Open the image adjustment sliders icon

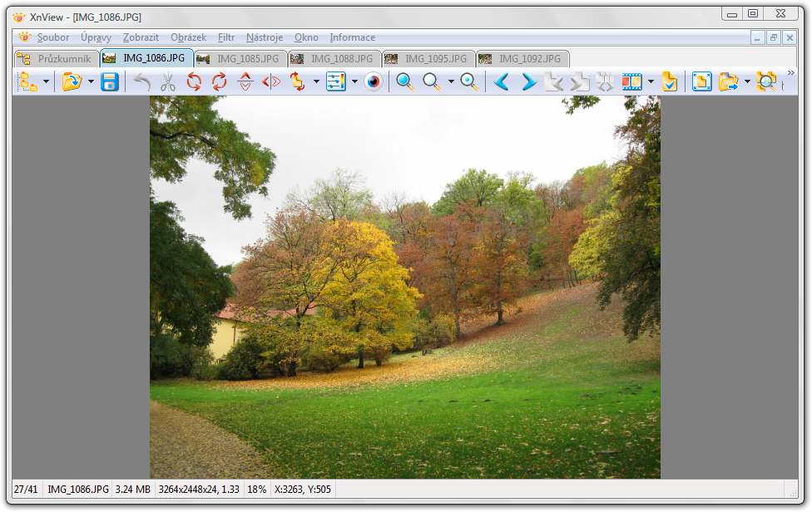point(335,81)
